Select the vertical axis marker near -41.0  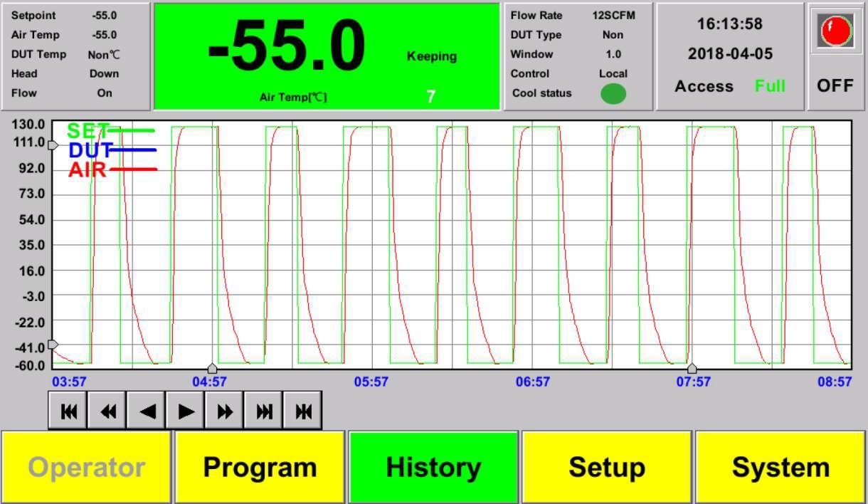click(52, 345)
